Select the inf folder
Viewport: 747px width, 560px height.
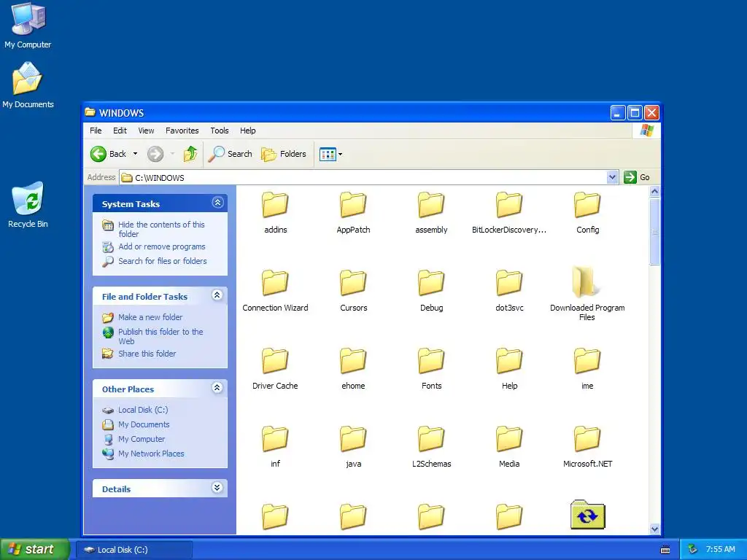[x=275, y=447]
